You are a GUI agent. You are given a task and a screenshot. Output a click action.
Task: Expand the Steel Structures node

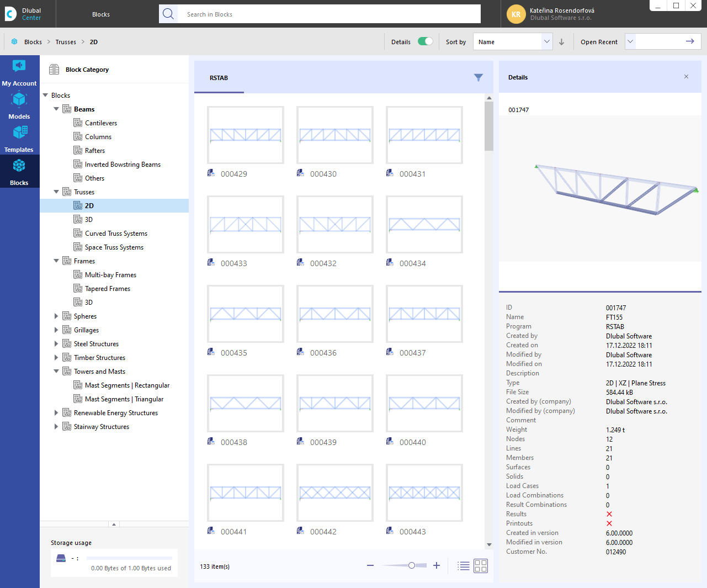[x=56, y=343]
